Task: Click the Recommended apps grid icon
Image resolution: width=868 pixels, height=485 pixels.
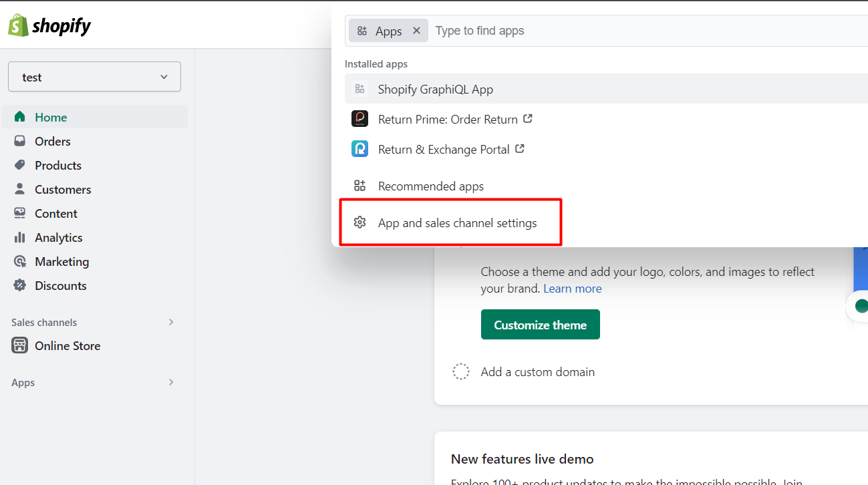Action: (360, 186)
